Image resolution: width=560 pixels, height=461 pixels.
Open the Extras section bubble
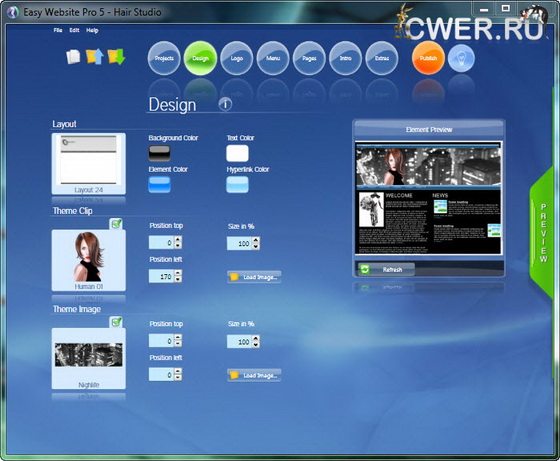382,58
